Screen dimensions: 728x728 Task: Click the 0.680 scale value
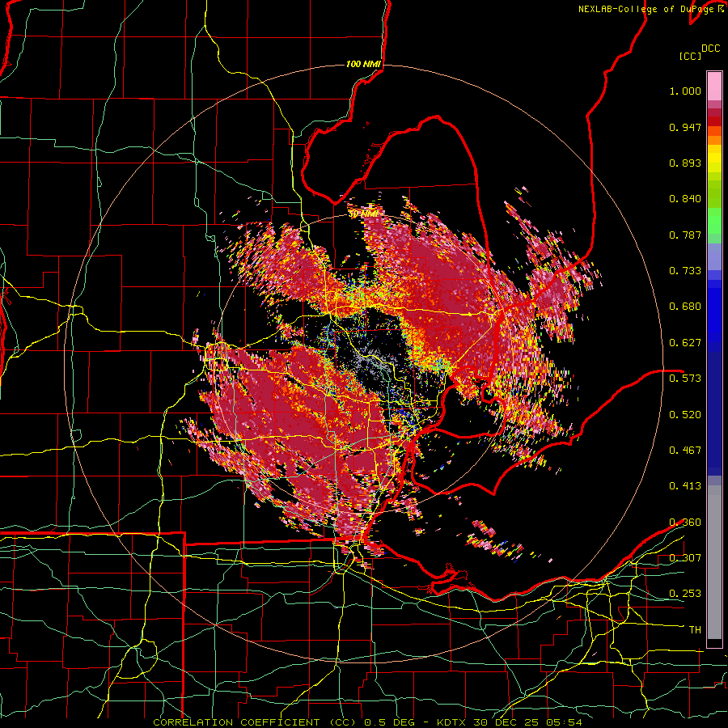(685, 307)
